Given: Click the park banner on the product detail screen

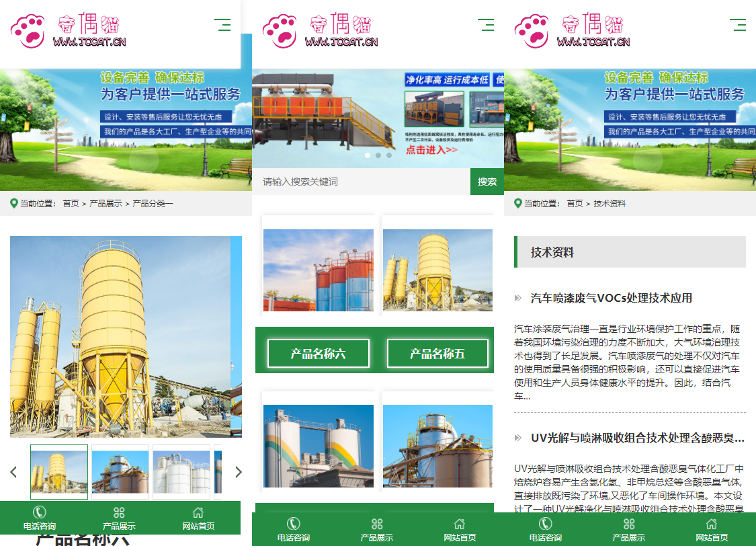Looking at the screenshot, I should click(x=126, y=130).
